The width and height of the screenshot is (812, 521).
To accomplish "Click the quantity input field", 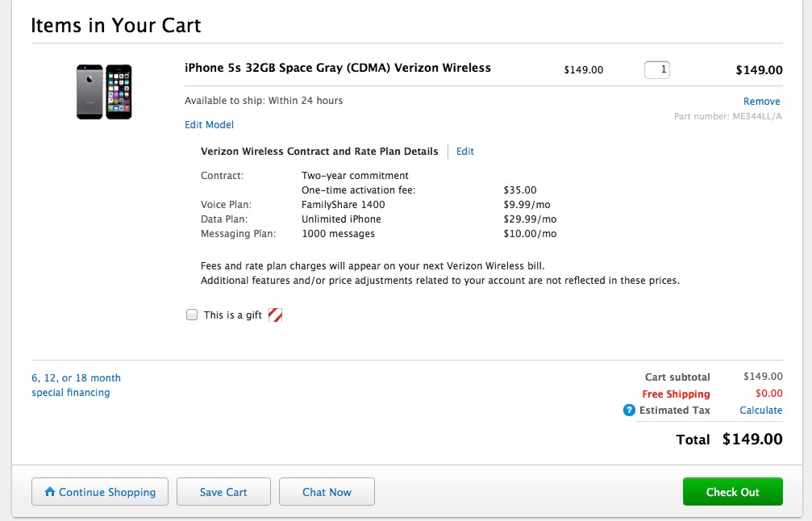I will pos(657,70).
